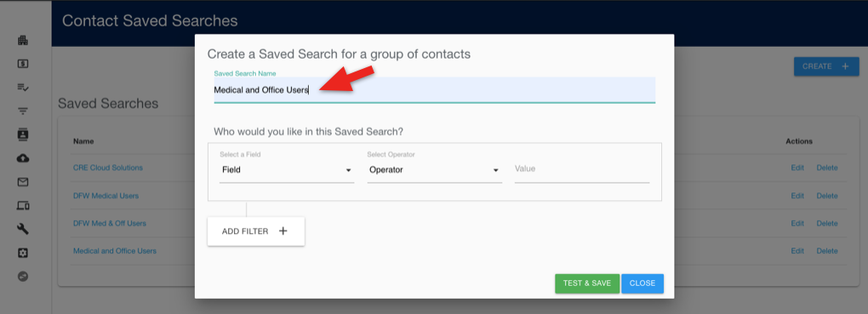The width and height of the screenshot is (868, 314).
Task: Open the CRE Cloud Solutions saved search
Action: click(x=108, y=168)
